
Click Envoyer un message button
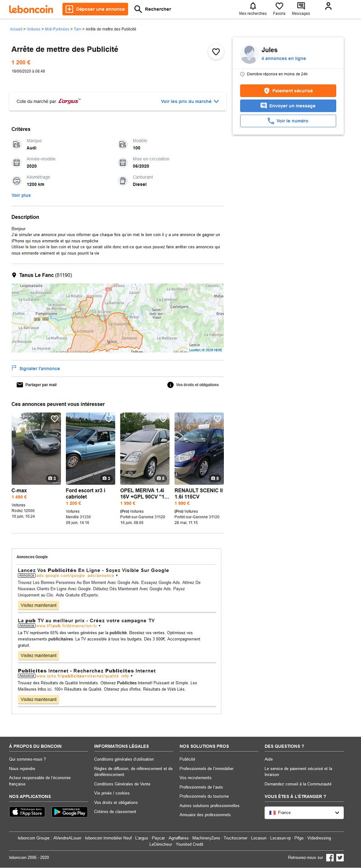(x=288, y=106)
